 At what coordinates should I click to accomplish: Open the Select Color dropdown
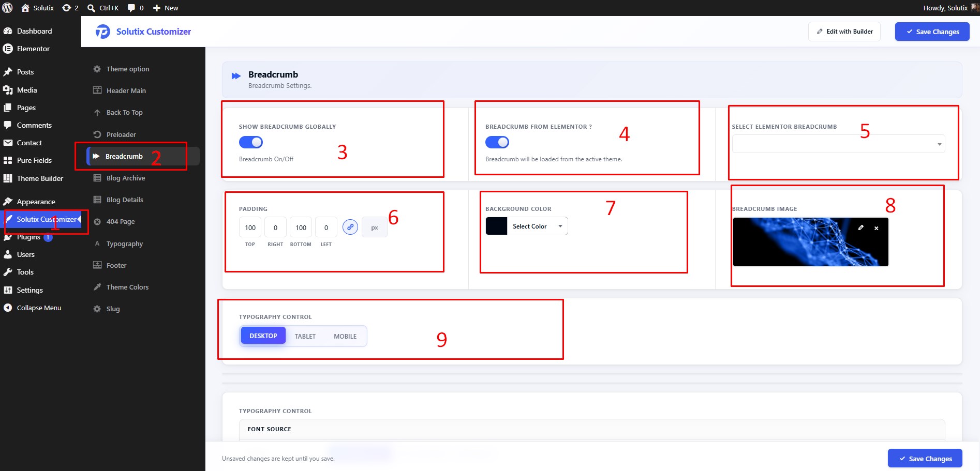point(537,226)
